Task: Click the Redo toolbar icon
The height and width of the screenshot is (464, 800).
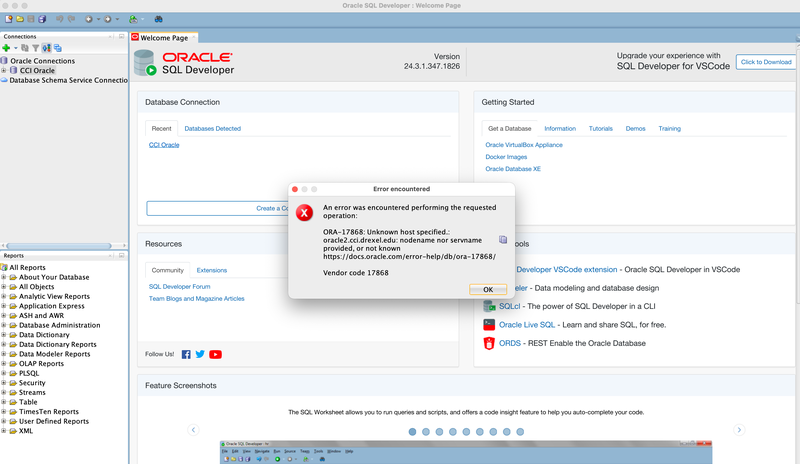Action: [x=71, y=19]
